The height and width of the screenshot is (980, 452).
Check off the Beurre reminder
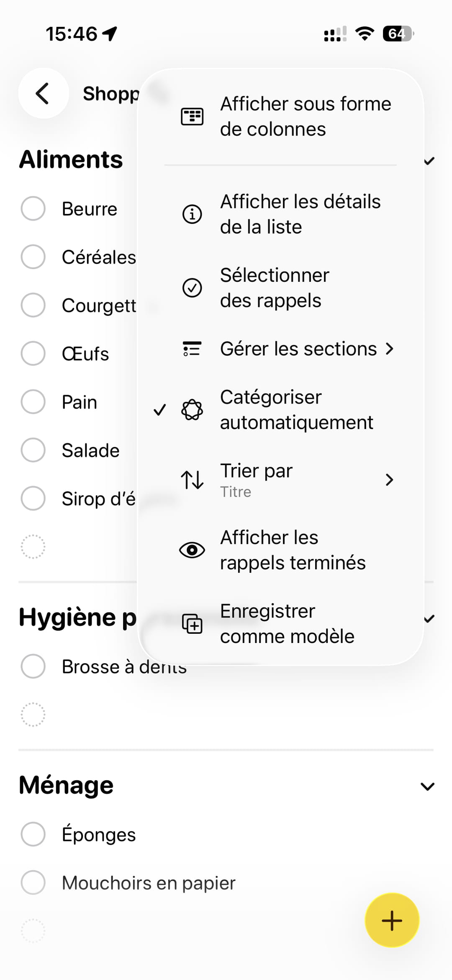pos(33,208)
